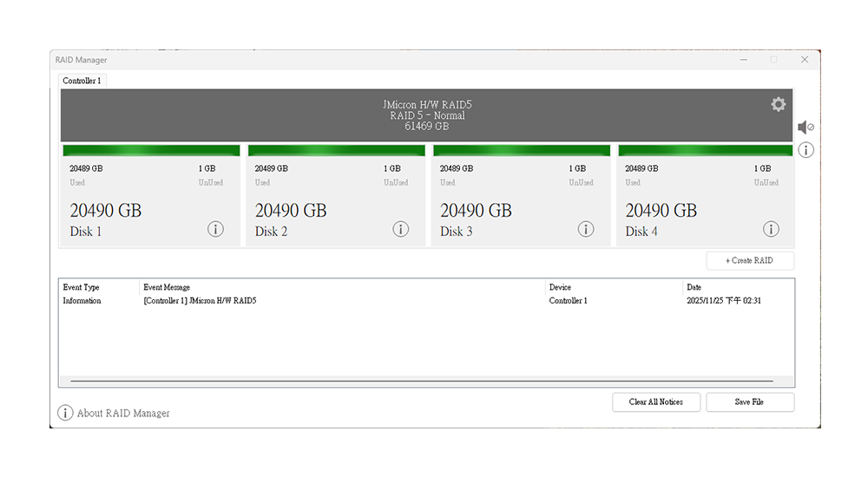Screen dimensions: 868x477
Task: Select the JMicron H/W RAID5 header banner
Action: [x=427, y=115]
